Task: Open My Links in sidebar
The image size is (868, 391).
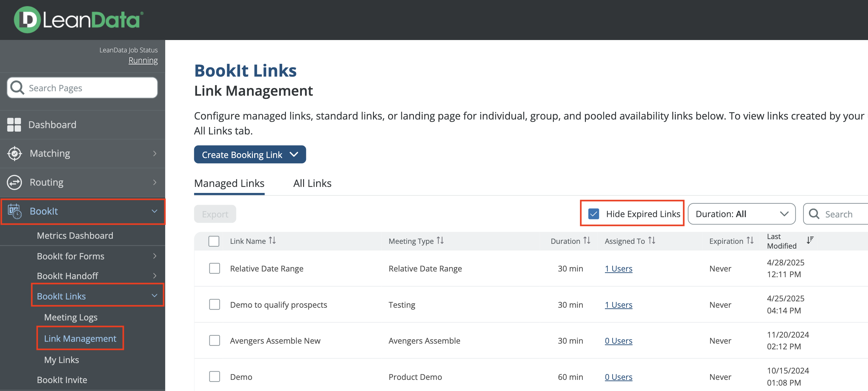Action: 61,360
